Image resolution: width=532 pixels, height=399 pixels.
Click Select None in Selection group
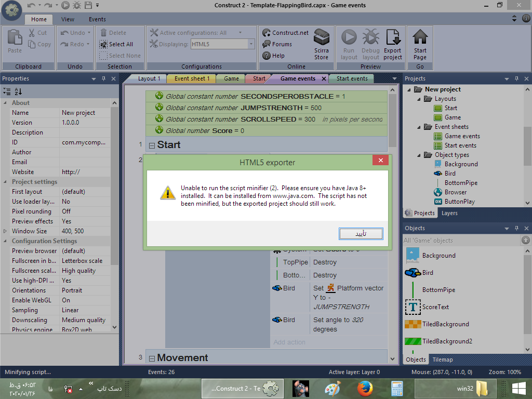[120, 56]
